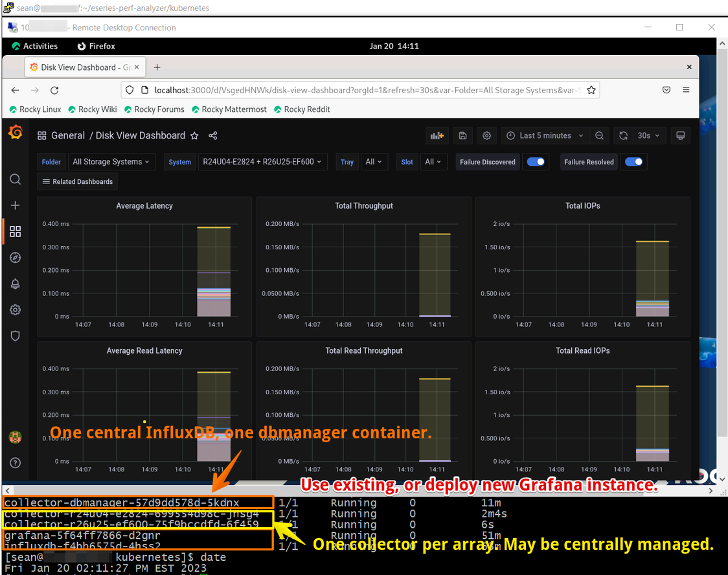Click the Firefox address bar

360,90
